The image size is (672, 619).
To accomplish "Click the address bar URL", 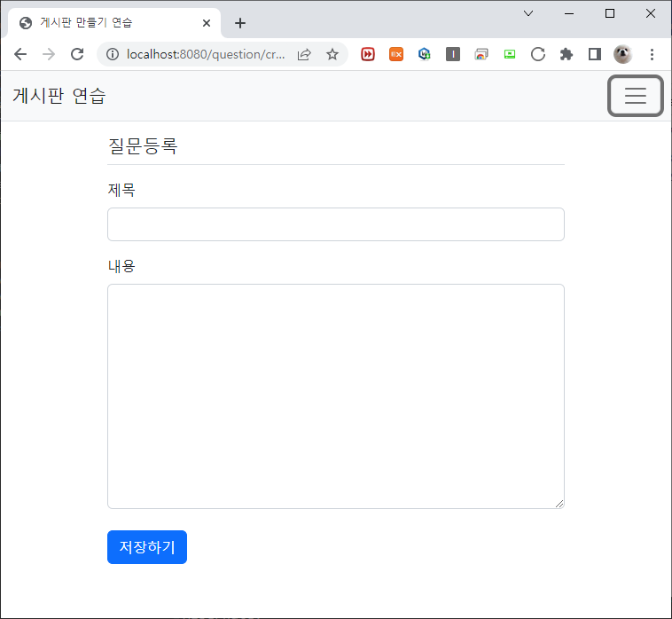I will [x=206, y=54].
